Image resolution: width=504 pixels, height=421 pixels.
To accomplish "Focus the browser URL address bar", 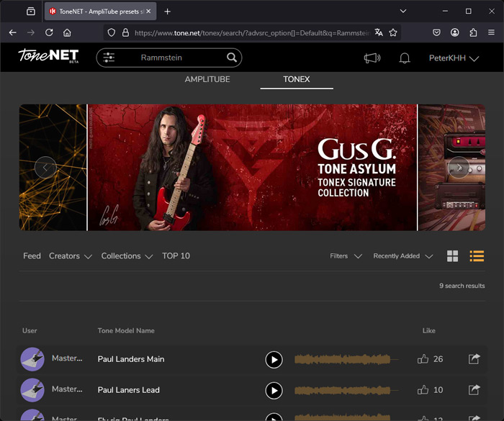I will click(x=252, y=33).
